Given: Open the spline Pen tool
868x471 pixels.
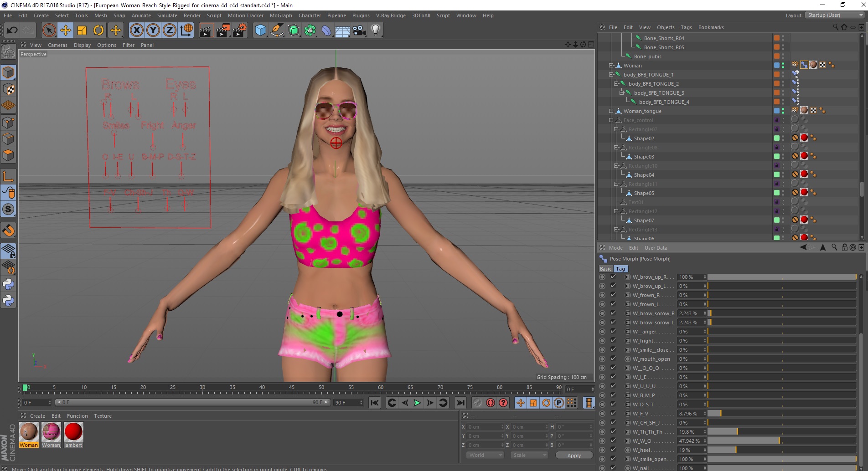Looking at the screenshot, I should coord(277,31).
